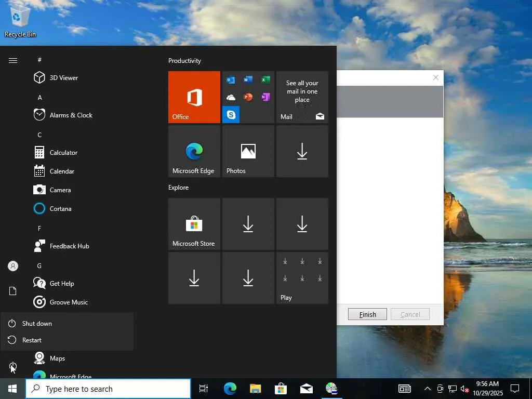This screenshot has height=399, width=532.
Task: Open the News and interests taskbar icon
Action: click(x=404, y=389)
